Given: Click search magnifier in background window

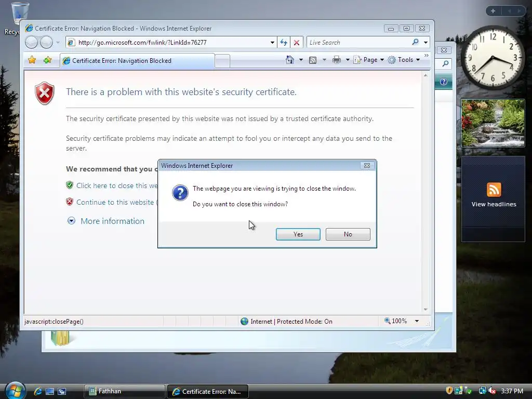Looking at the screenshot, I should tap(445, 63).
